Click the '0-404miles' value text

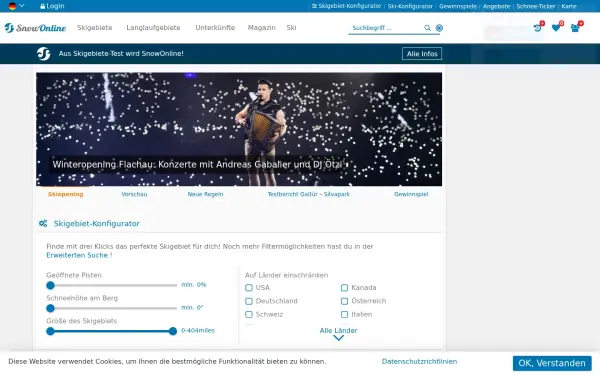pos(198,330)
